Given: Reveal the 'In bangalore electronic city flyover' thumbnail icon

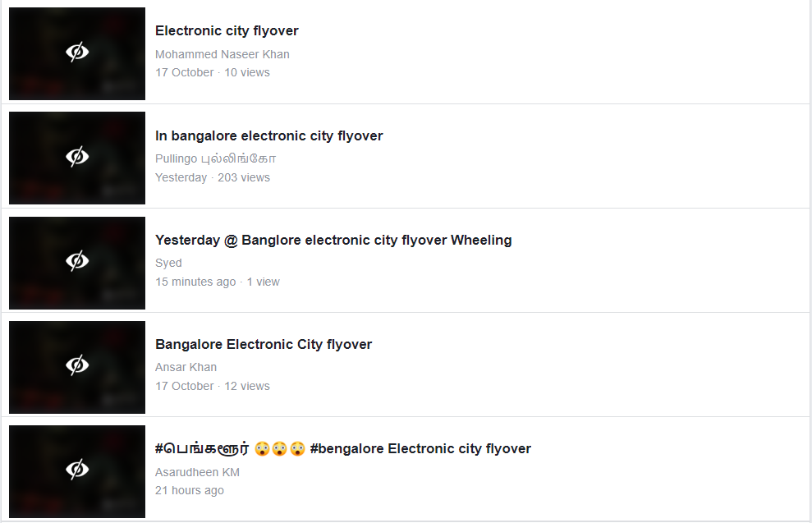Looking at the screenshot, I should (x=77, y=157).
